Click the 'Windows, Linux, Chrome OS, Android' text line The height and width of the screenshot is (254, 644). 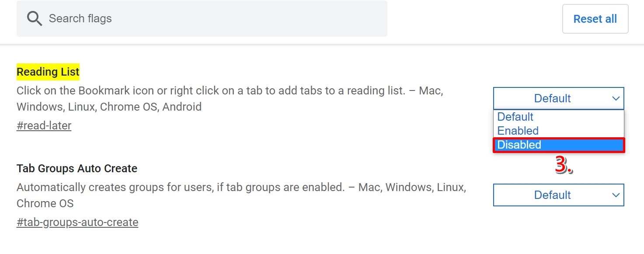[x=109, y=107]
